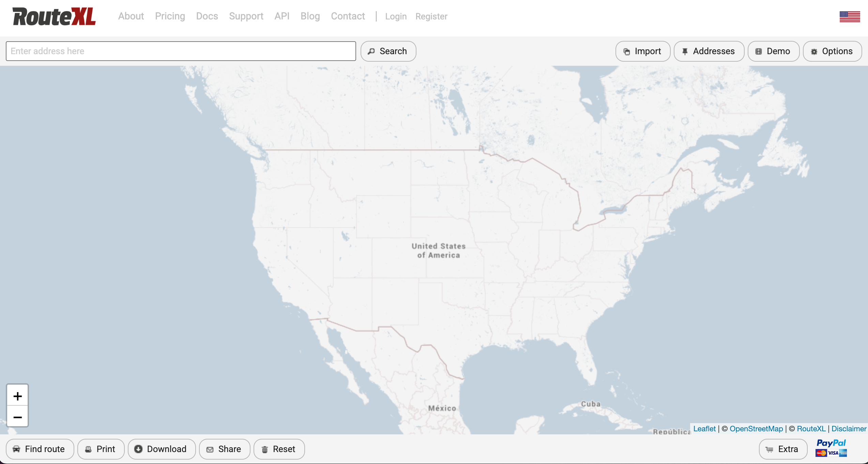Import addresses via clipboard icon

click(627, 51)
